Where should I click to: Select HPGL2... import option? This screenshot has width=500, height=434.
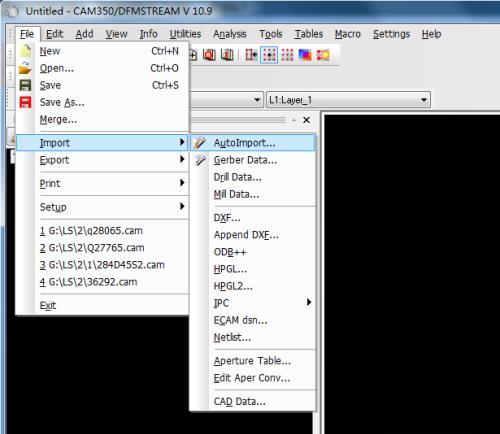[253, 286]
